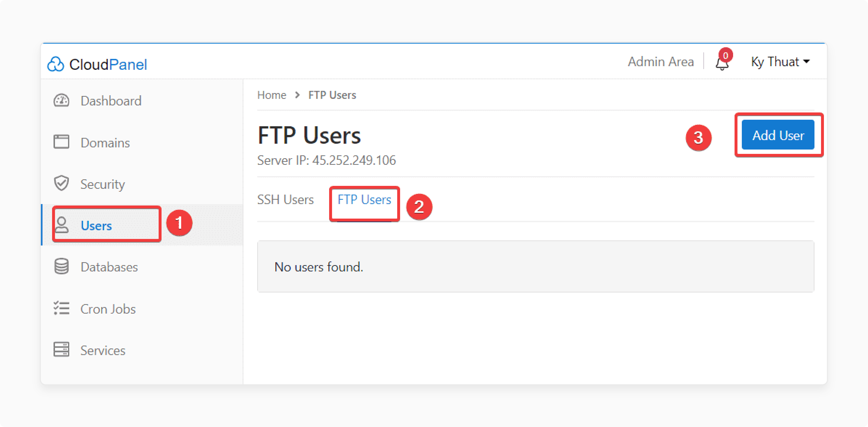Click the Server IP 45.252.249.106 text
The width and height of the screenshot is (868, 427).
click(x=326, y=160)
